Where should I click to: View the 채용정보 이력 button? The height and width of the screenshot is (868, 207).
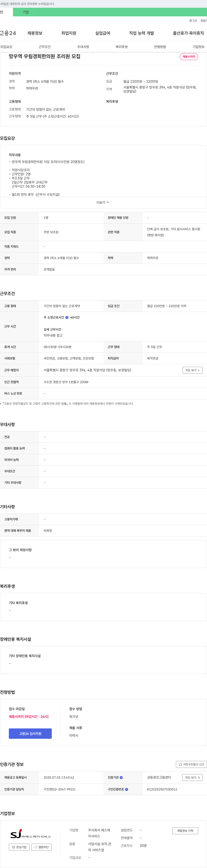pos(185,831)
